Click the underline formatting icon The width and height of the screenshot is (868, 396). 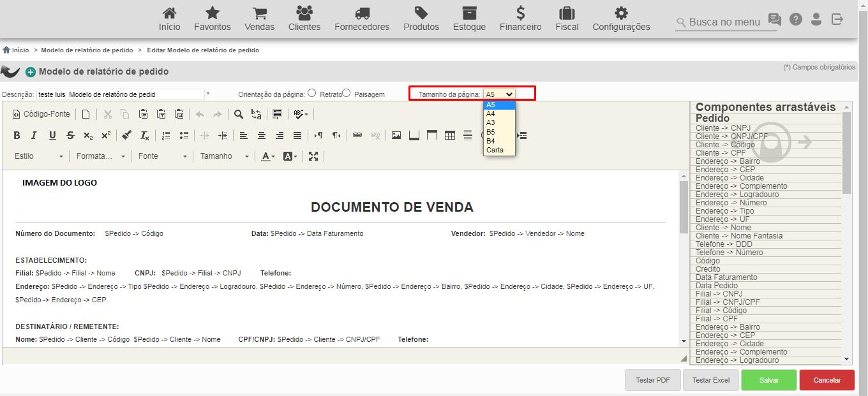[52, 135]
